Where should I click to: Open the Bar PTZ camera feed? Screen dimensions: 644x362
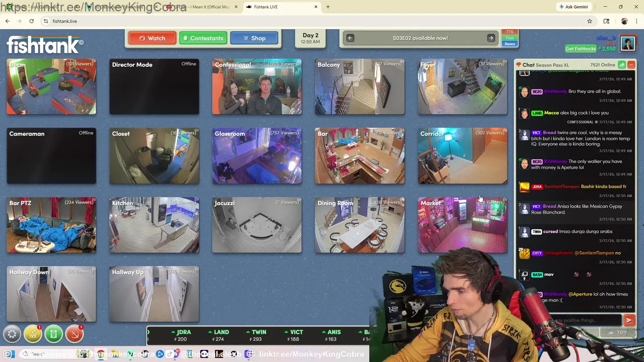51,225
